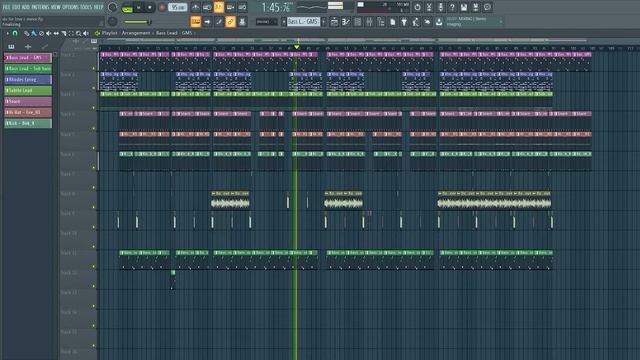Click the arrow icon next to typing keyboard
640x360 pixels.
click(207, 22)
